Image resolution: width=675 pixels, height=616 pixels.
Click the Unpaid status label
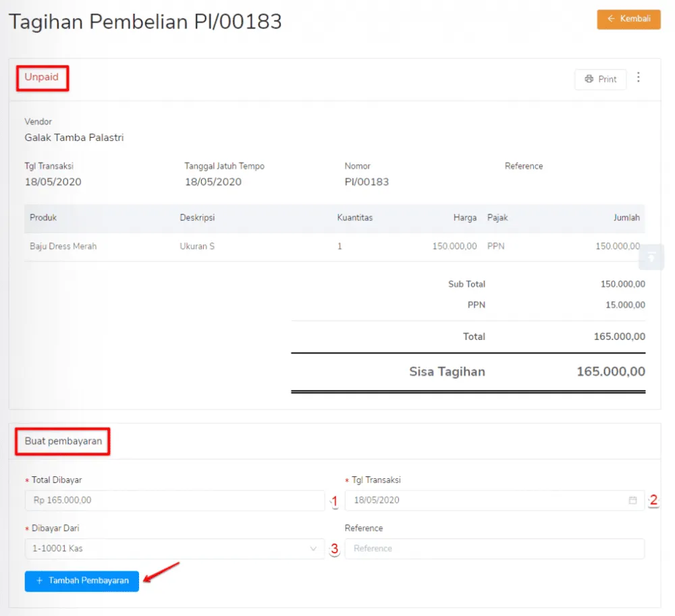pyautogui.click(x=43, y=77)
